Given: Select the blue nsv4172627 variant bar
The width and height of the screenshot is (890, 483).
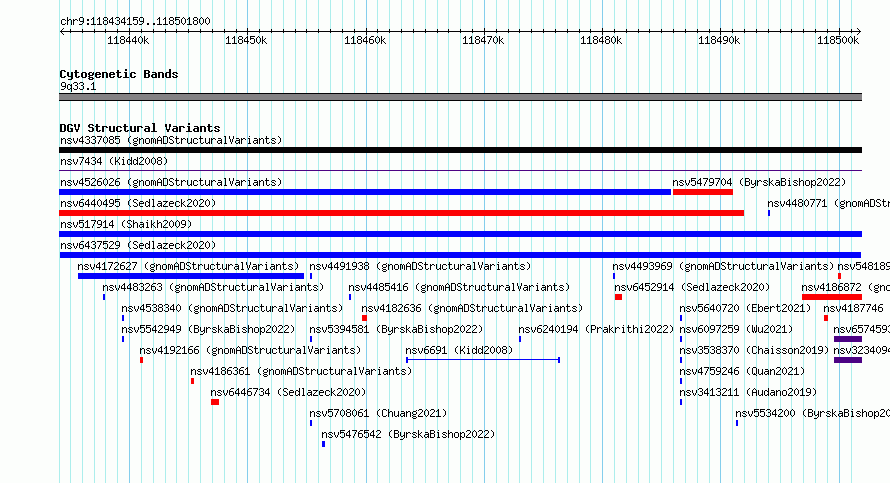Looking at the screenshot, I should pyautogui.click(x=191, y=276).
